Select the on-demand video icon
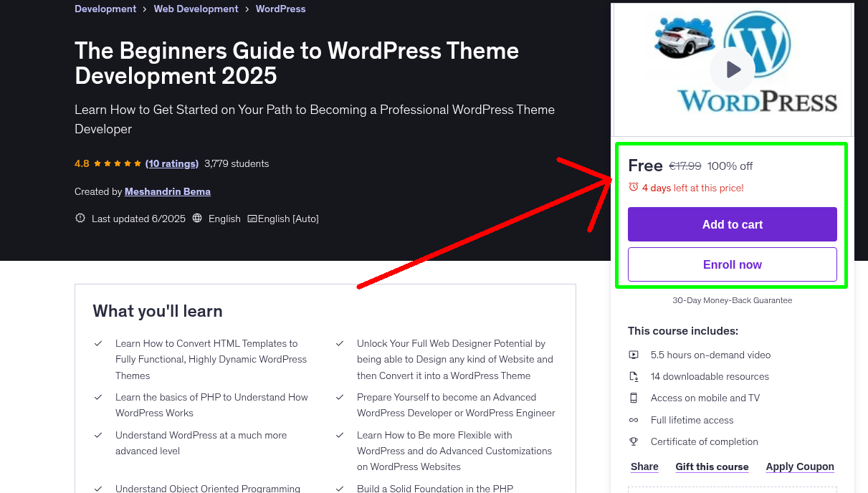This screenshot has width=868, height=493. tap(634, 355)
